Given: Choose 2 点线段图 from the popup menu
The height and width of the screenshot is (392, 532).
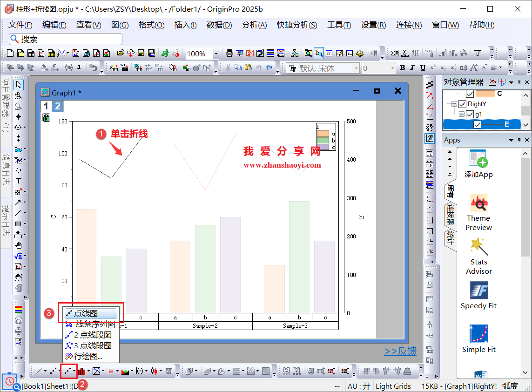Looking at the screenshot, I should click(x=92, y=335).
